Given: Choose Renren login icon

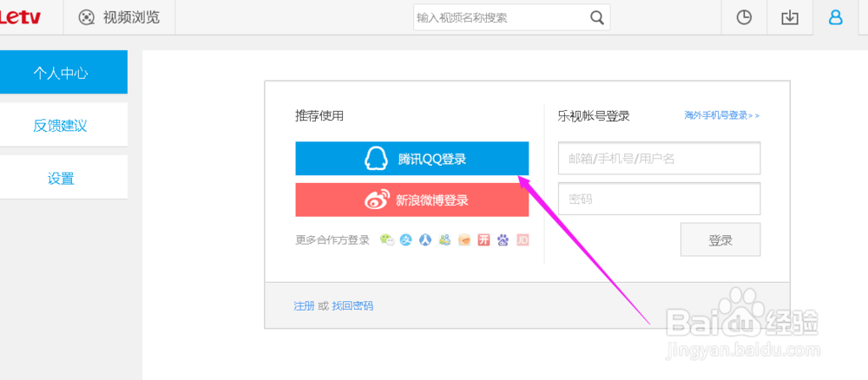Looking at the screenshot, I should [425, 240].
